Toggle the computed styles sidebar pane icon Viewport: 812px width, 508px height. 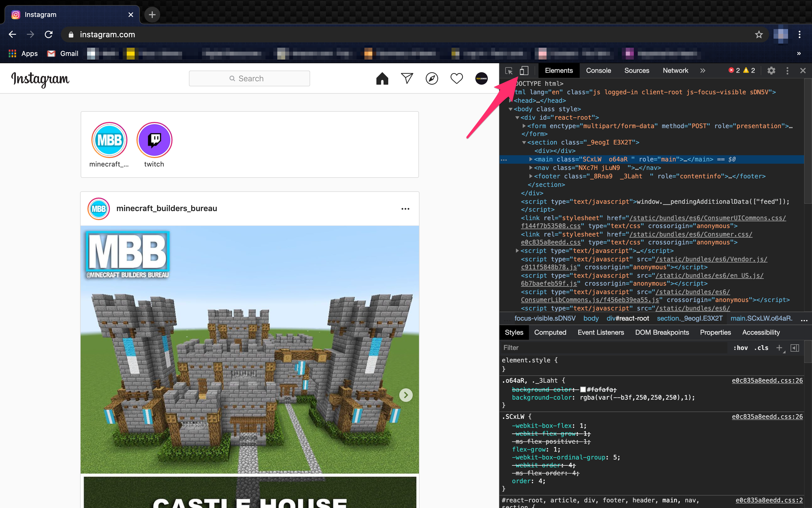coord(795,348)
